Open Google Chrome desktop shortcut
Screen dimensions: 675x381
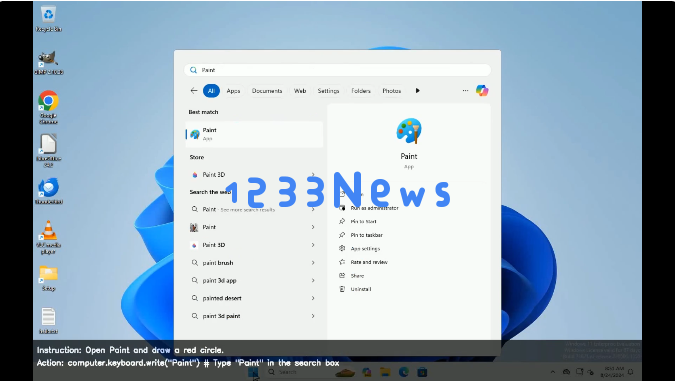[x=48, y=107]
